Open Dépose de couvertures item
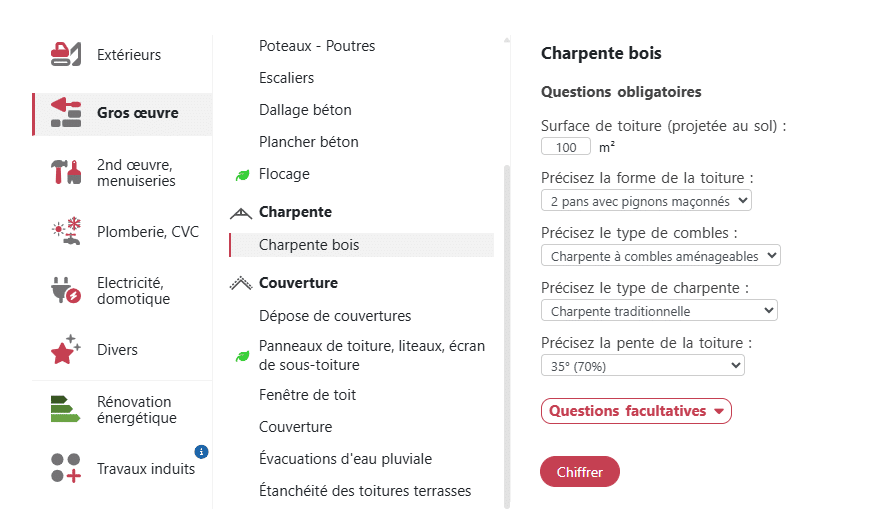This screenshot has width=891, height=509. [335, 316]
